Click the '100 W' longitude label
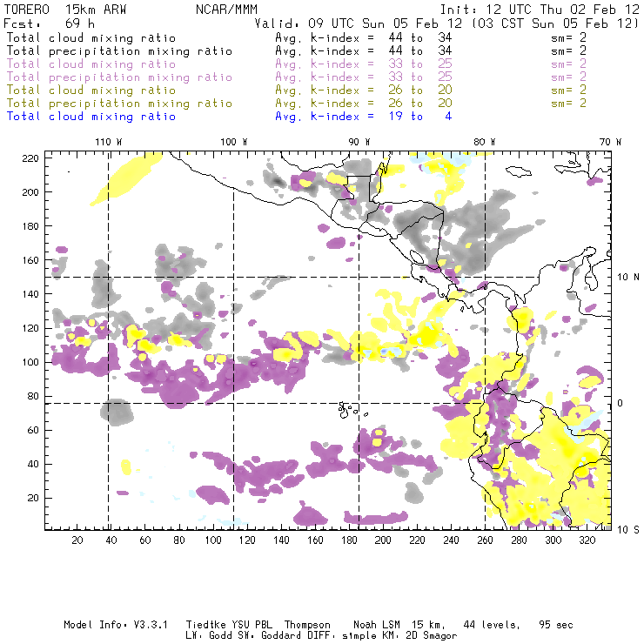 pyautogui.click(x=234, y=142)
